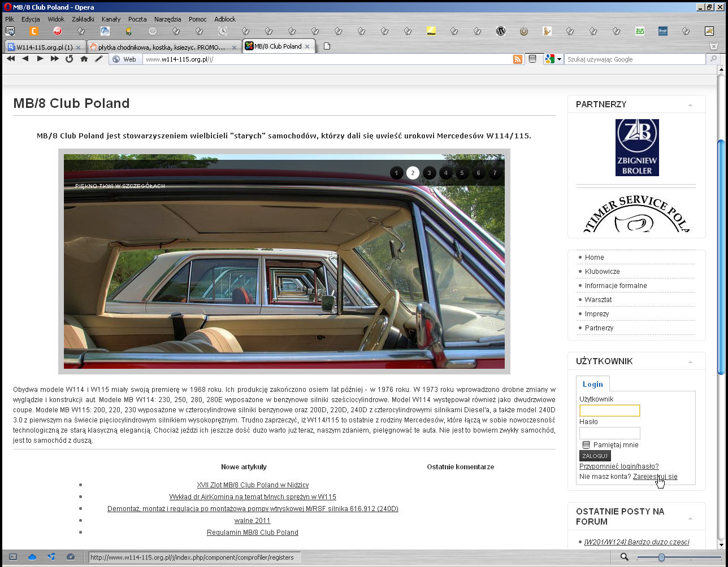The image size is (728, 567).
Task: Collapse the PARTNERZY panel
Action: point(690,105)
